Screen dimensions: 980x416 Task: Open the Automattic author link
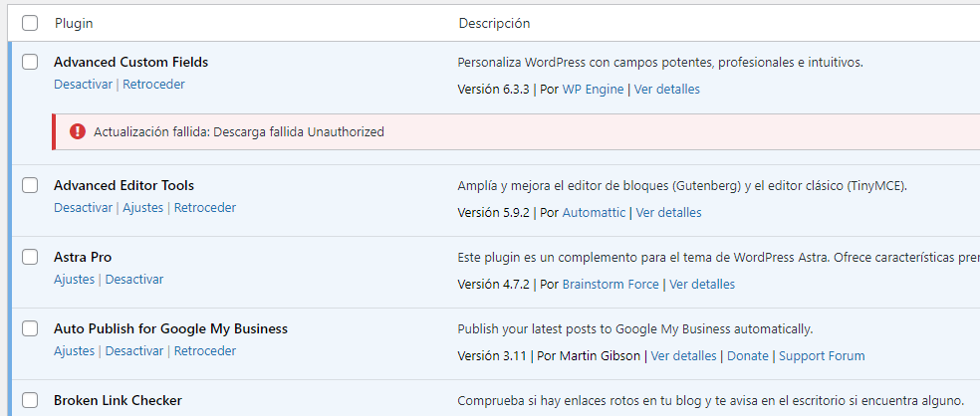pos(594,213)
